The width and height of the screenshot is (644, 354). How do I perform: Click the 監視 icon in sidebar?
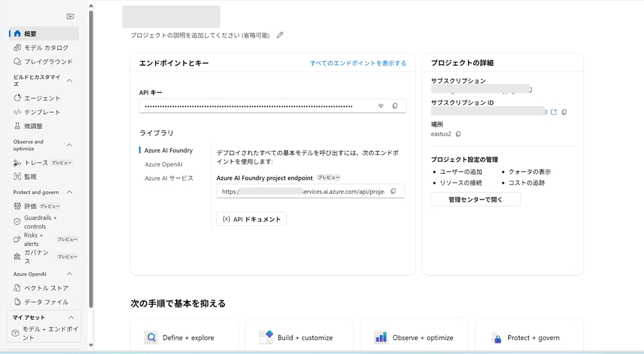point(17,176)
